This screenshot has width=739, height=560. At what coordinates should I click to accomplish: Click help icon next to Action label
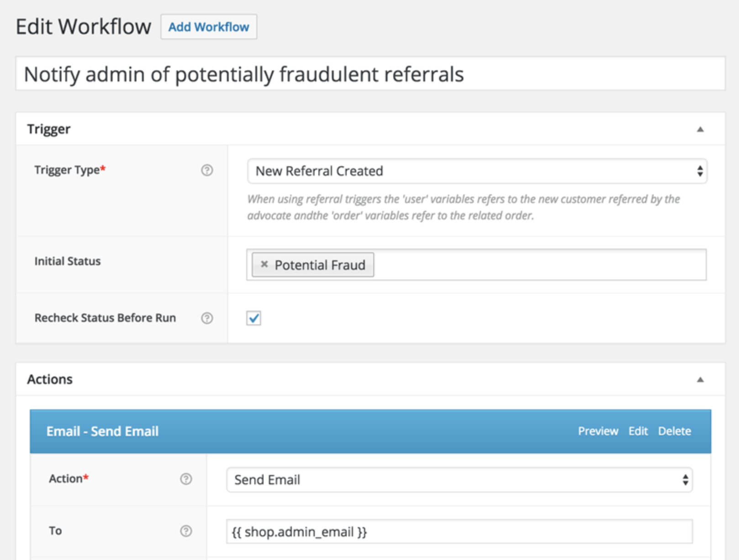click(186, 479)
